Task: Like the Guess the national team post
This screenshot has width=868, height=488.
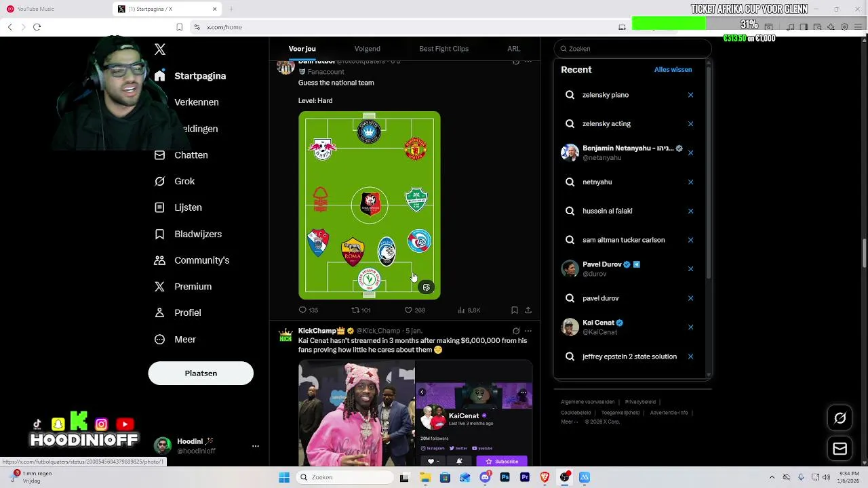Action: click(414, 310)
